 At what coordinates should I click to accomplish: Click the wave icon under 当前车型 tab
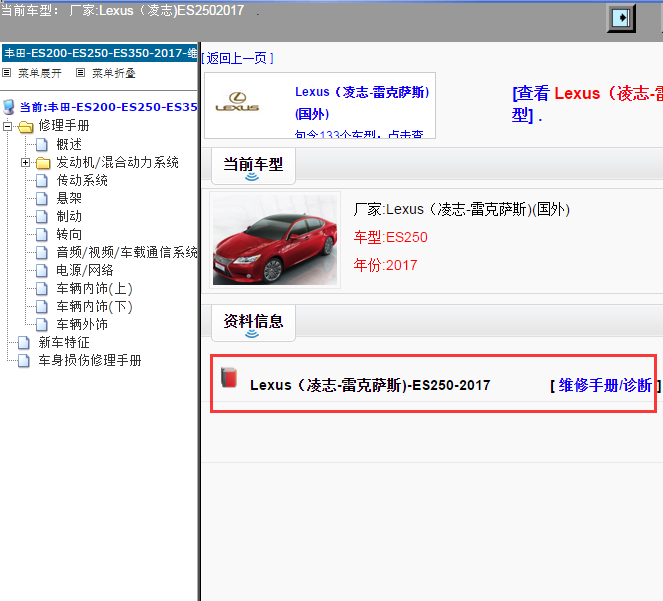252,176
